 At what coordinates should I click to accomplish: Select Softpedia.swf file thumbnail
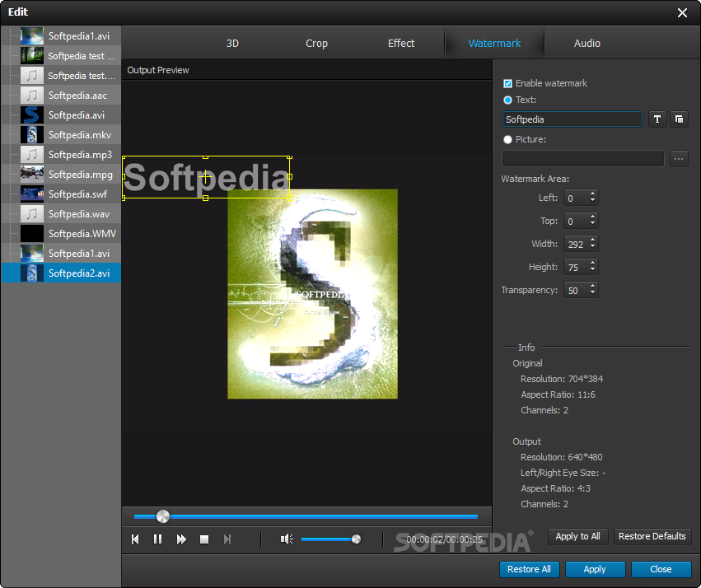click(x=32, y=194)
